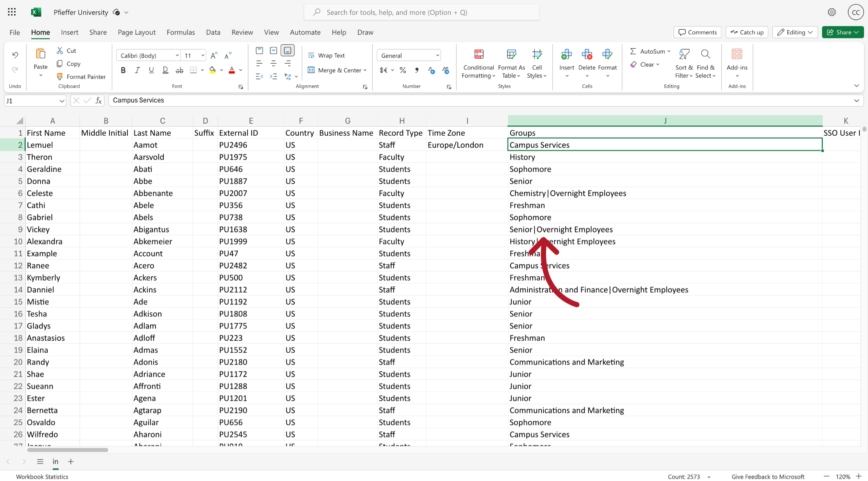This screenshot has width=868, height=481.
Task: Click the Format Painter icon
Action: (x=60, y=76)
